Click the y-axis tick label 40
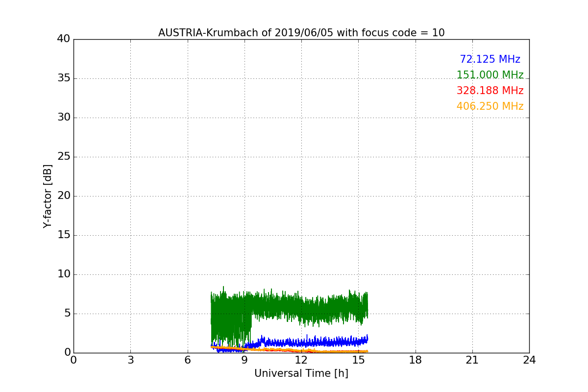Image resolution: width=588 pixels, height=392 pixels. pyautogui.click(x=64, y=39)
